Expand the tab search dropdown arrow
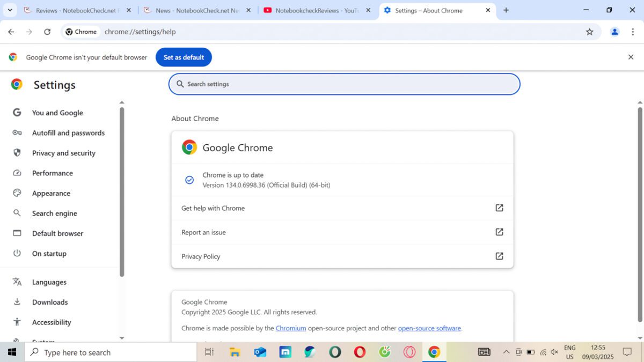 pos(10,10)
